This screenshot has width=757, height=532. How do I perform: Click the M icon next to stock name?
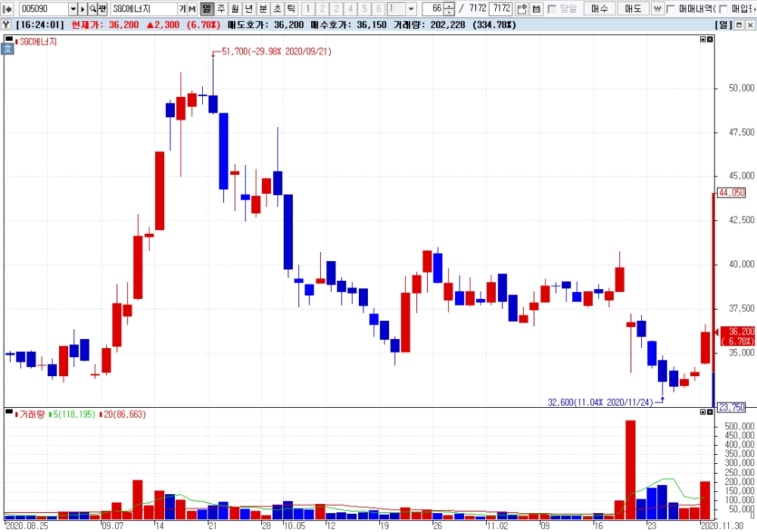tap(192, 8)
